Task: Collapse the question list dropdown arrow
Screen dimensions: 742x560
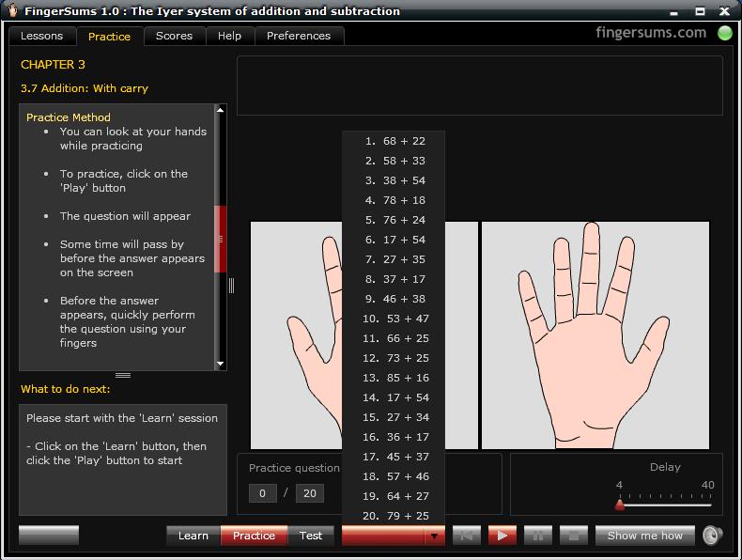Action: [434, 536]
